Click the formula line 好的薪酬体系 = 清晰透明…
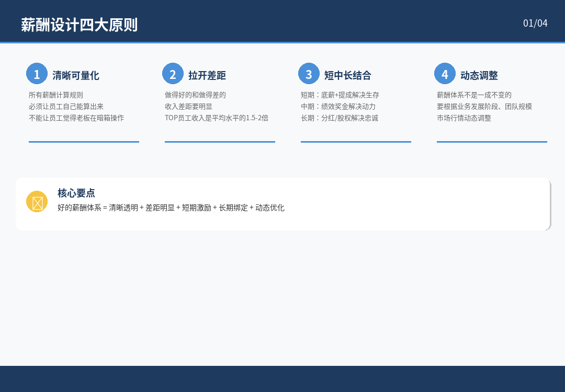 pos(171,207)
